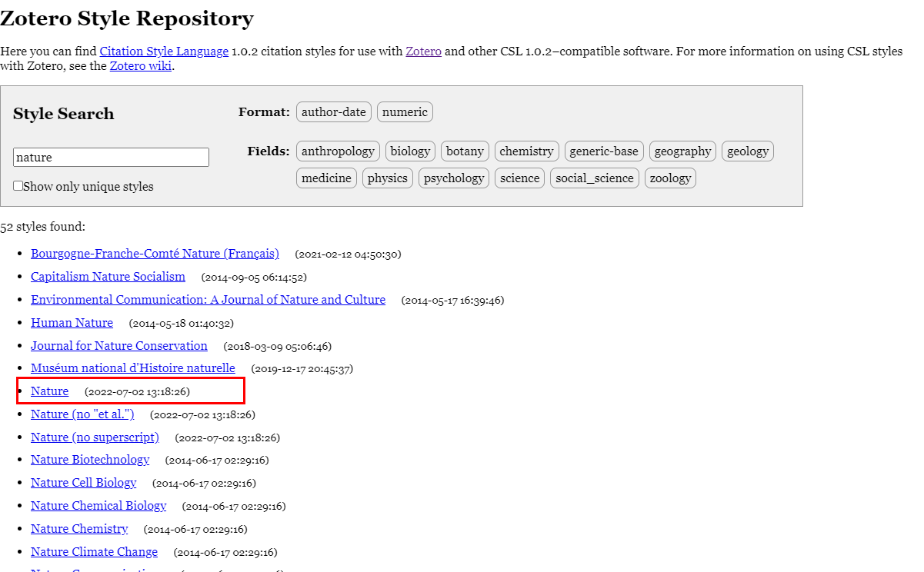This screenshot has height=572, width=924.
Task: Click Journal for Nature Conservation link
Action: pos(119,346)
